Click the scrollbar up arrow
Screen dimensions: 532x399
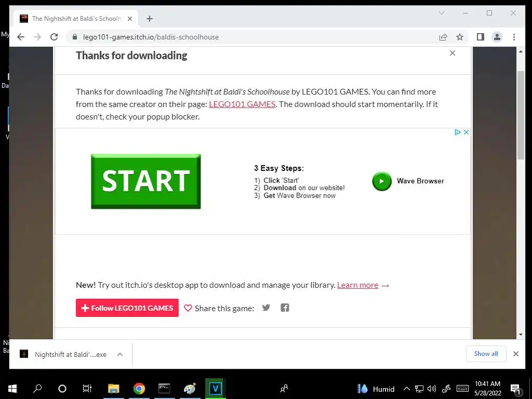click(521, 51)
